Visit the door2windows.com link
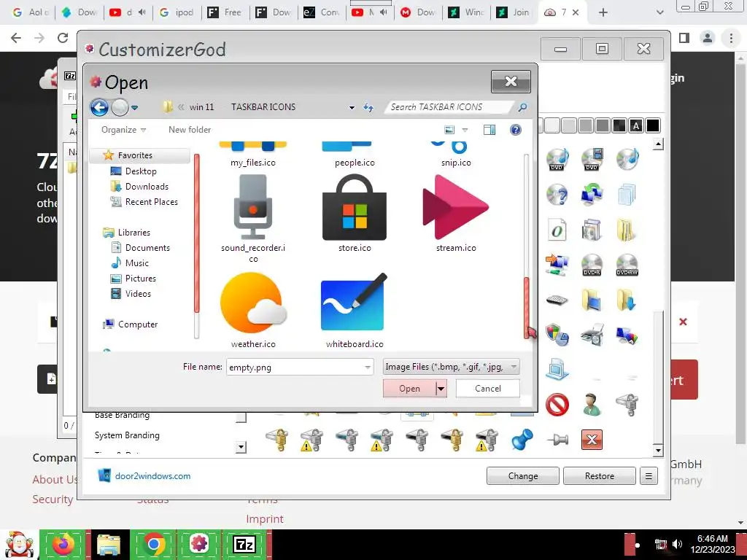The height and width of the screenshot is (560, 747). [152, 475]
